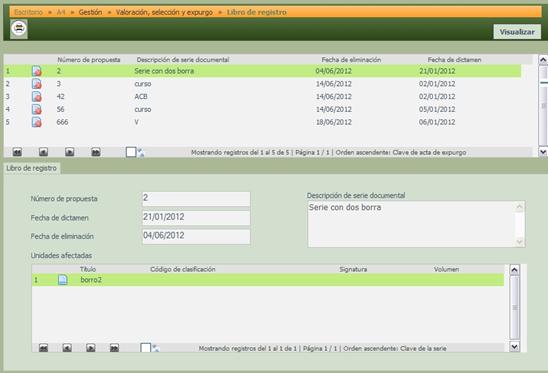This screenshot has height=373, width=548.
Task: Sort by Descripción de serie documental header
Action: click(x=183, y=60)
